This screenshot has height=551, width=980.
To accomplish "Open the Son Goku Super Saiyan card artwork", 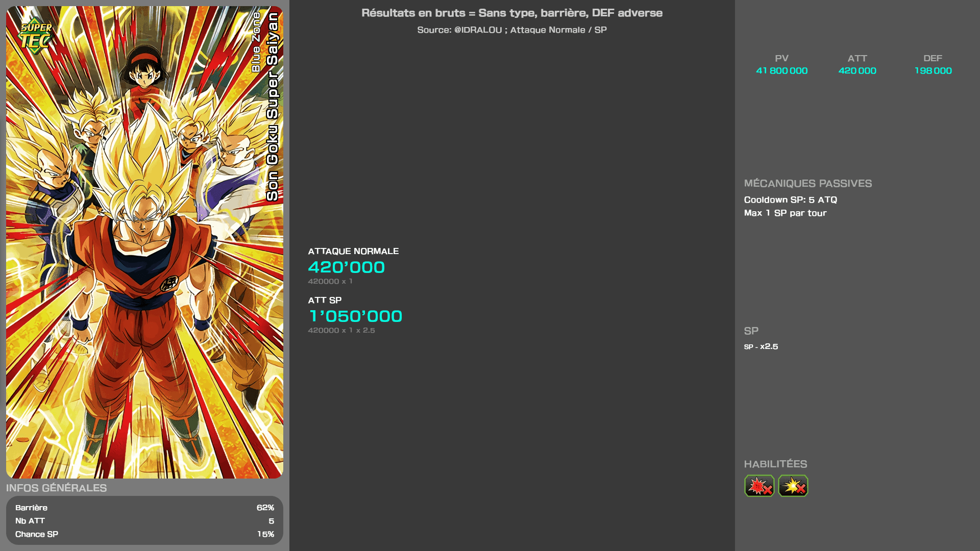I will [144, 242].
